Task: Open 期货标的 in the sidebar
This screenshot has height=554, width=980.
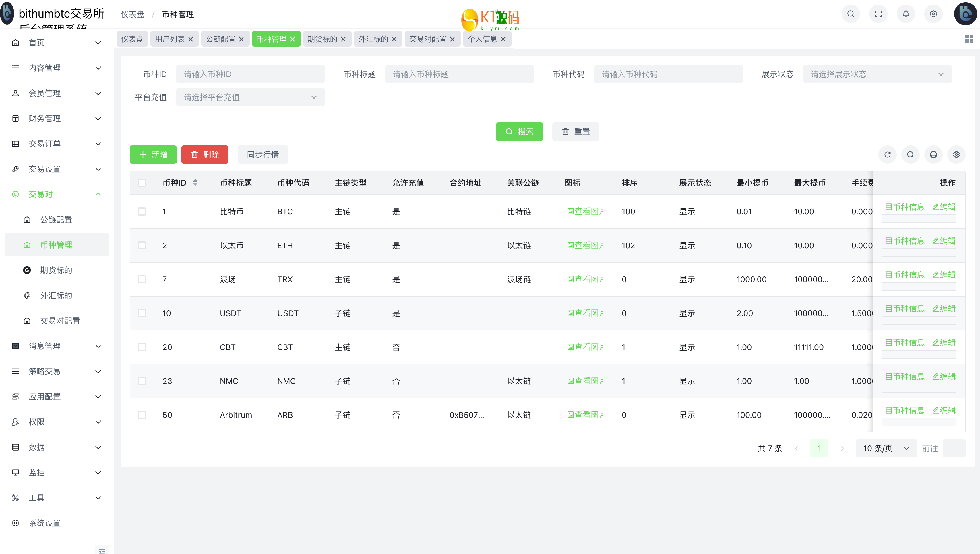Action: tap(56, 270)
